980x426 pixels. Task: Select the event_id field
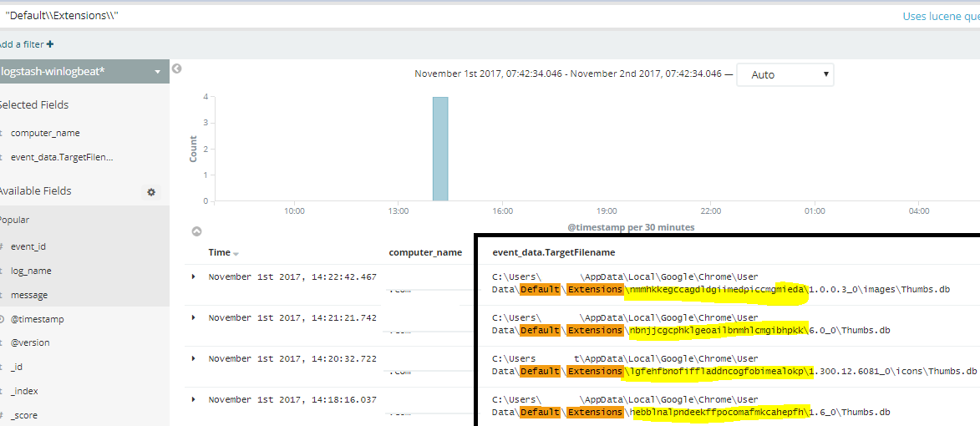(28, 246)
